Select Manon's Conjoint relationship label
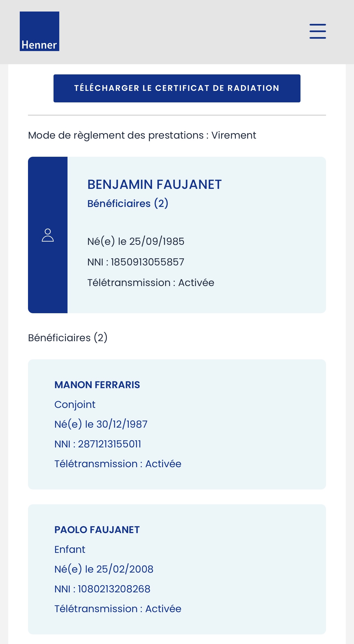This screenshot has width=354, height=644. pyautogui.click(x=75, y=405)
